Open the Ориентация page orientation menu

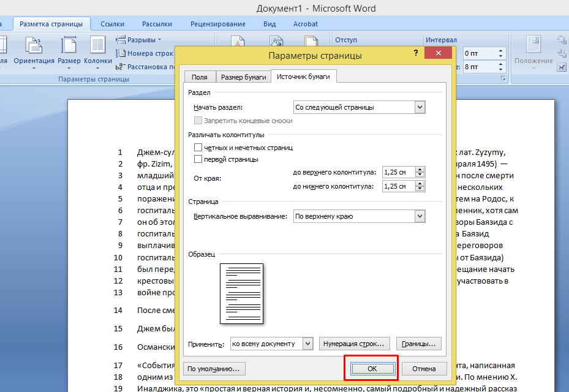coord(34,53)
